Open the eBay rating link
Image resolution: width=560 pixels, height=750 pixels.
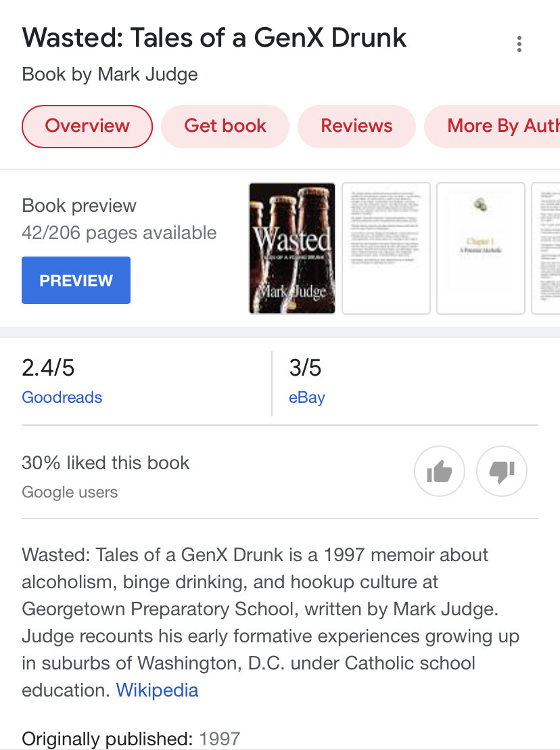point(307,397)
